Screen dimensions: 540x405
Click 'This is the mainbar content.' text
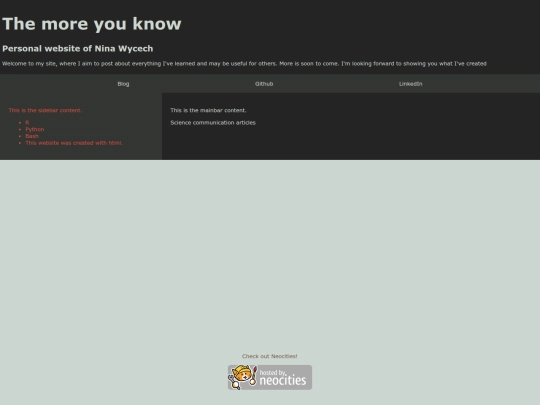tap(208, 110)
